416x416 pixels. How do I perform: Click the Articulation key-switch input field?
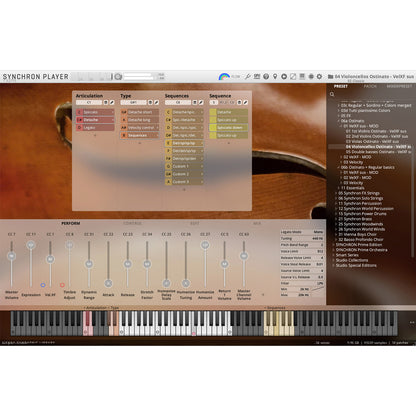click(x=89, y=102)
